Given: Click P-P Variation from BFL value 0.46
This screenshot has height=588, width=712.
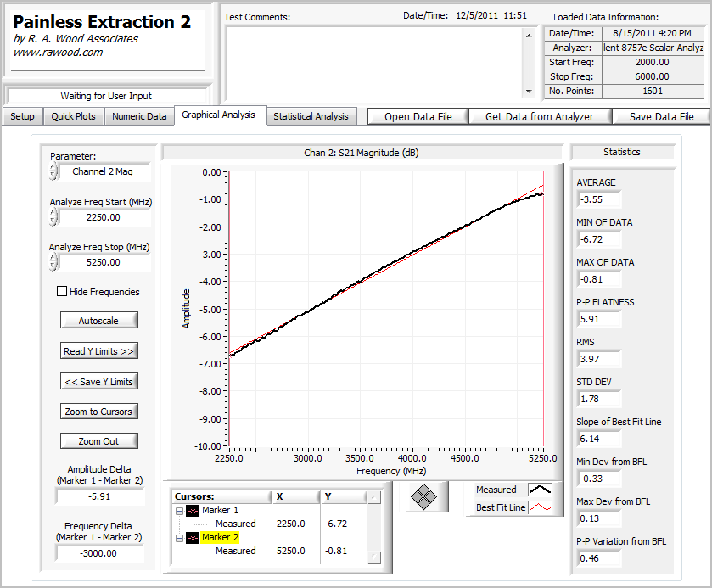Looking at the screenshot, I should (599, 558).
